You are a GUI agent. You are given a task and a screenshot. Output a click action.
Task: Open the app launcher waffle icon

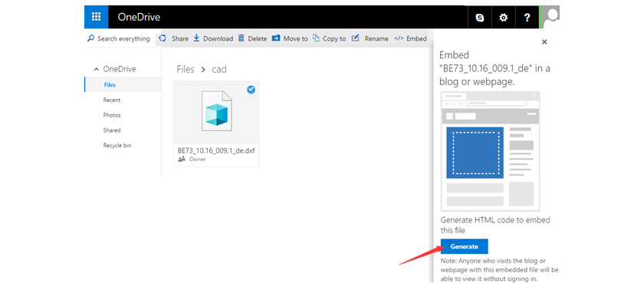96,17
